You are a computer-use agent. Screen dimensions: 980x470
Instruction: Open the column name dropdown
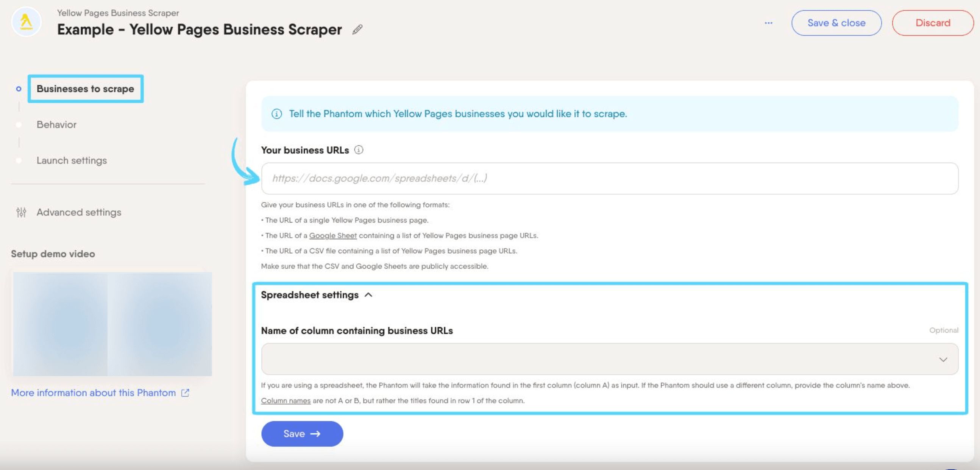click(x=609, y=359)
